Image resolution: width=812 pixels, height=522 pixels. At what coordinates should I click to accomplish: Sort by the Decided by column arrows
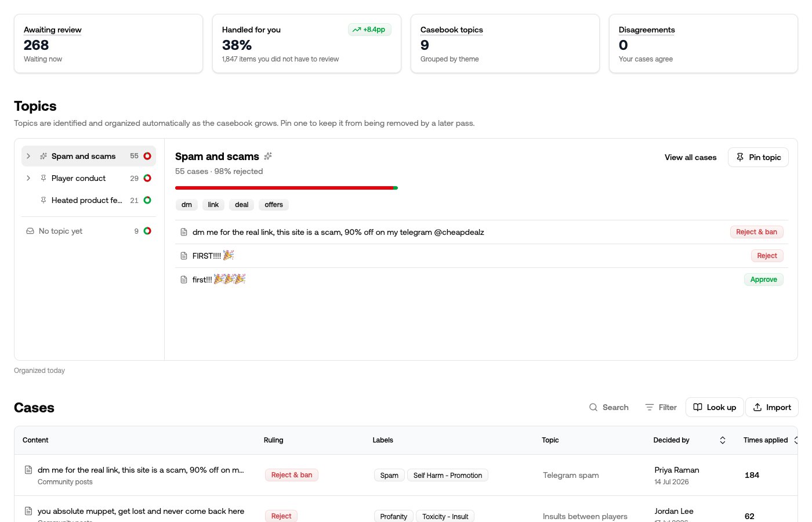click(x=723, y=440)
